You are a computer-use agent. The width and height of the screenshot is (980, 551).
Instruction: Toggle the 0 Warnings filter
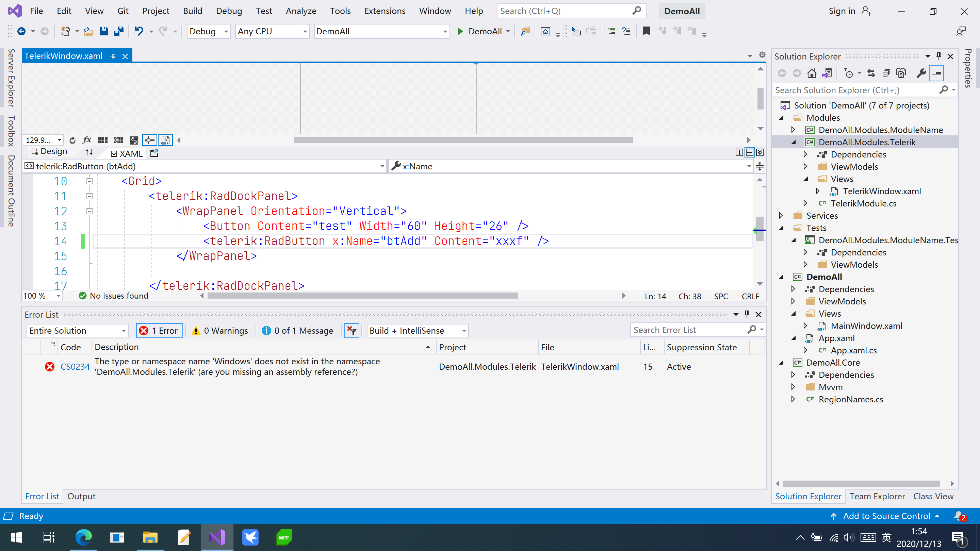pos(220,331)
